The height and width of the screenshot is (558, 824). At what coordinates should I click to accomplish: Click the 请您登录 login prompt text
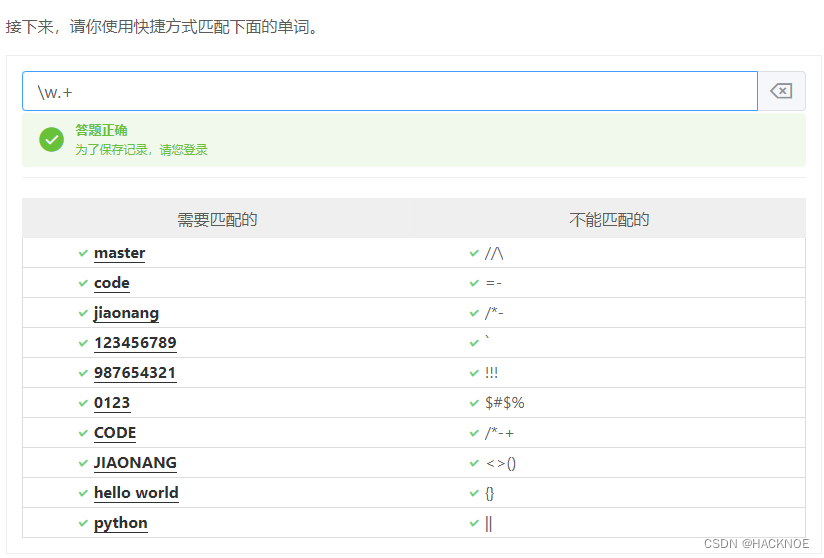(x=183, y=150)
